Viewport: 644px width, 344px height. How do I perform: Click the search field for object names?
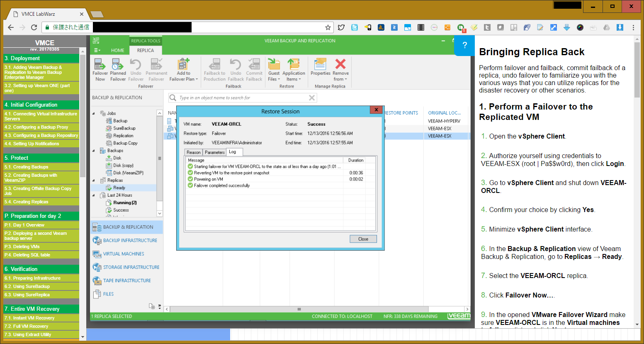pos(243,98)
